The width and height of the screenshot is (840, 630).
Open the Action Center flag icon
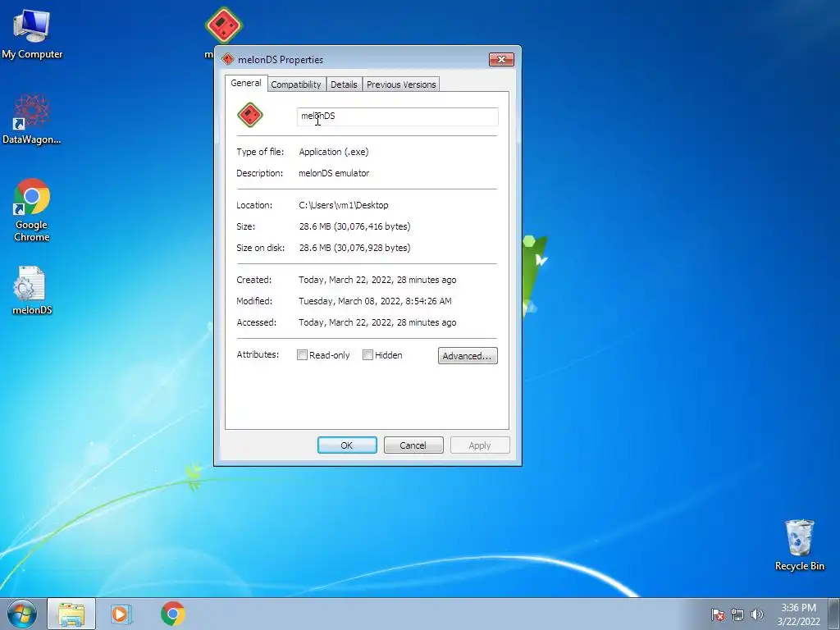tap(718, 614)
